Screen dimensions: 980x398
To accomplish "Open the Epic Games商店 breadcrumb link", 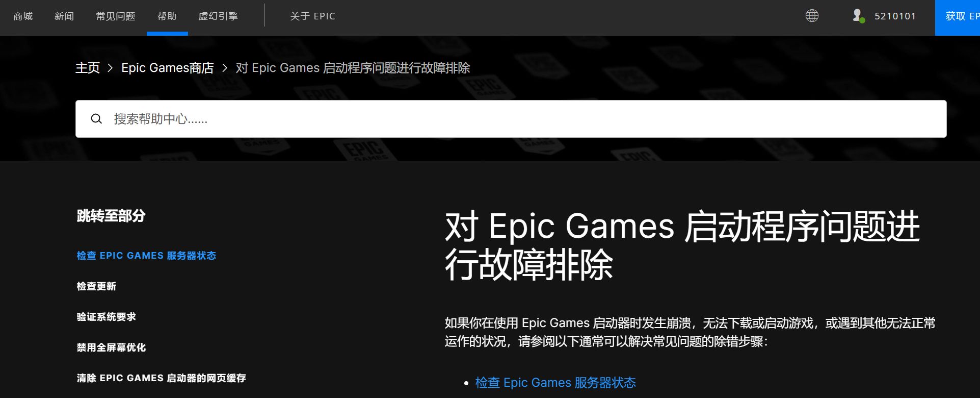I will [x=168, y=68].
